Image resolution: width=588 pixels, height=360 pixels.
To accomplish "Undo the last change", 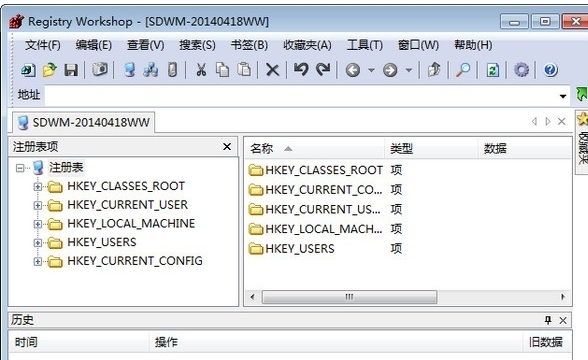I will (x=301, y=69).
